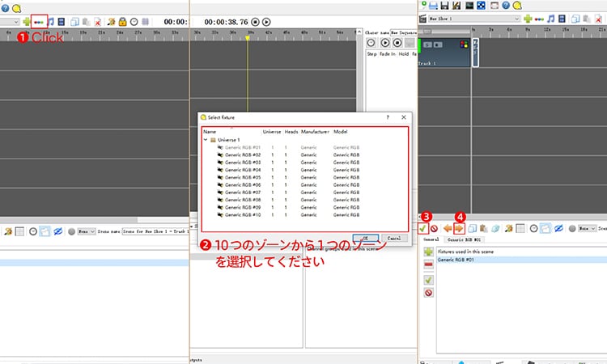Select Generic RGB #01 in scene fixtures list
The height and width of the screenshot is (364, 607).
522,260
